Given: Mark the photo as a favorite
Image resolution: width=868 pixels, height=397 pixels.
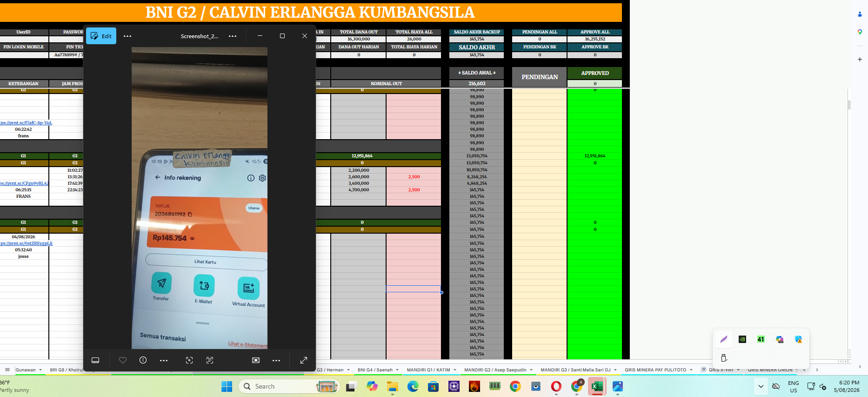Looking at the screenshot, I should point(123,360).
